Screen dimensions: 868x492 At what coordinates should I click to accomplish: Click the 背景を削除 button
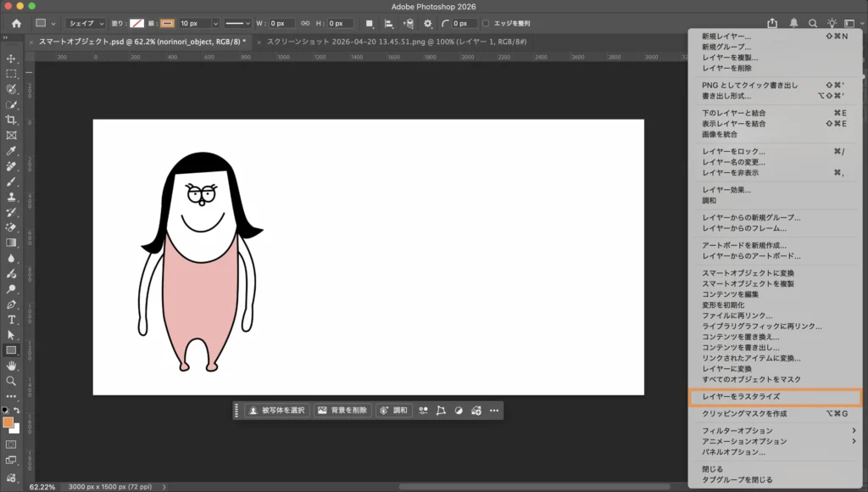(343, 411)
